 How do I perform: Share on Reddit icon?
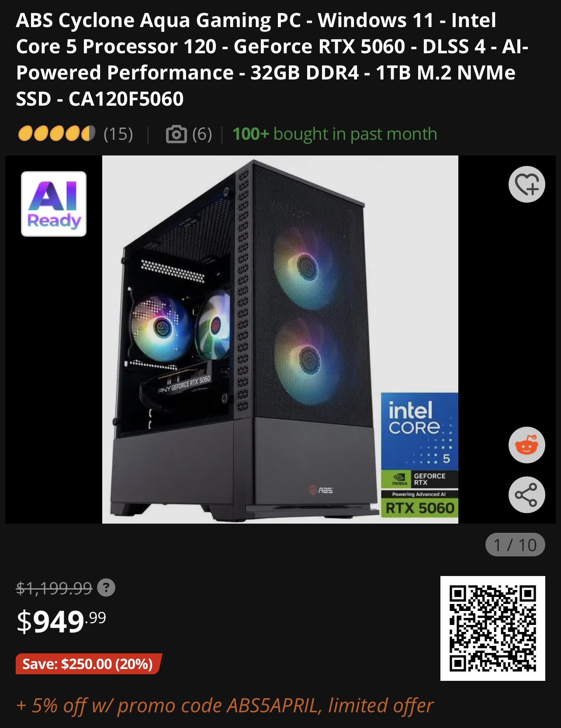pyautogui.click(x=526, y=445)
